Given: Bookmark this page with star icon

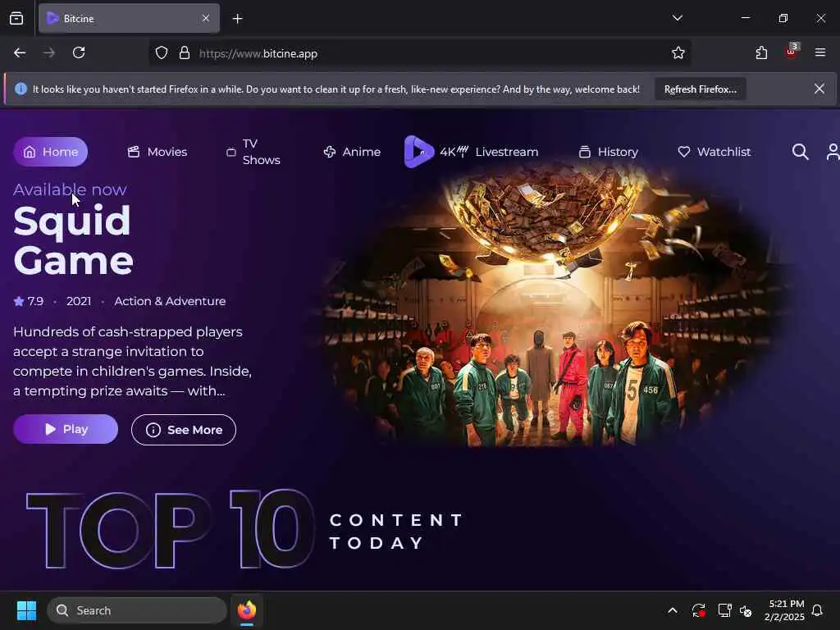Looking at the screenshot, I should coord(678,53).
